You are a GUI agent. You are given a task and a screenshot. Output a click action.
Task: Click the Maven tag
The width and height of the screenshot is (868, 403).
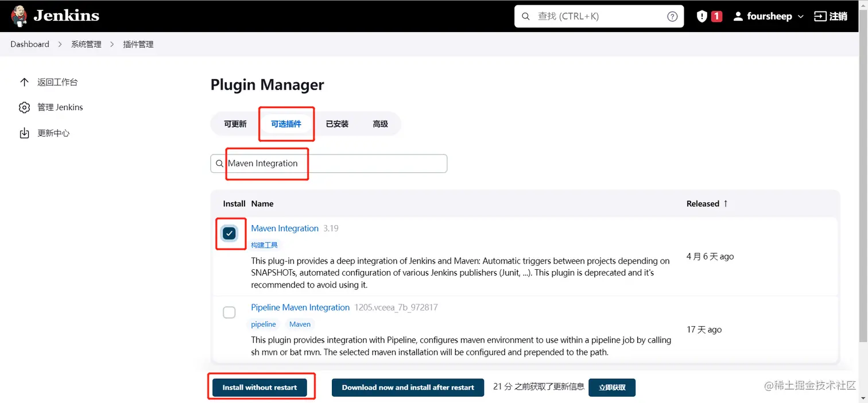click(x=300, y=324)
